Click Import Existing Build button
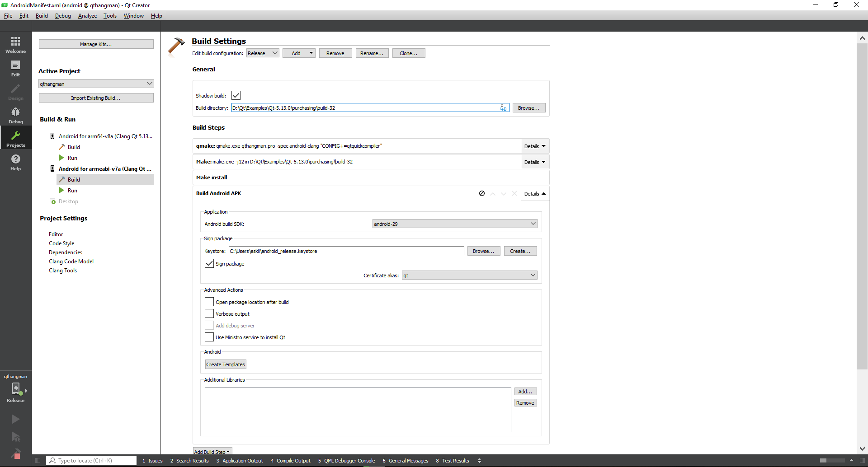Viewport: 868px width, 467px height. [96, 98]
